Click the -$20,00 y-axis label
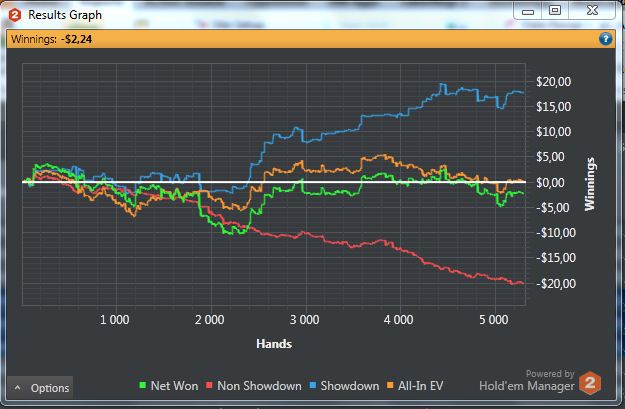This screenshot has height=409, width=625. tap(555, 284)
